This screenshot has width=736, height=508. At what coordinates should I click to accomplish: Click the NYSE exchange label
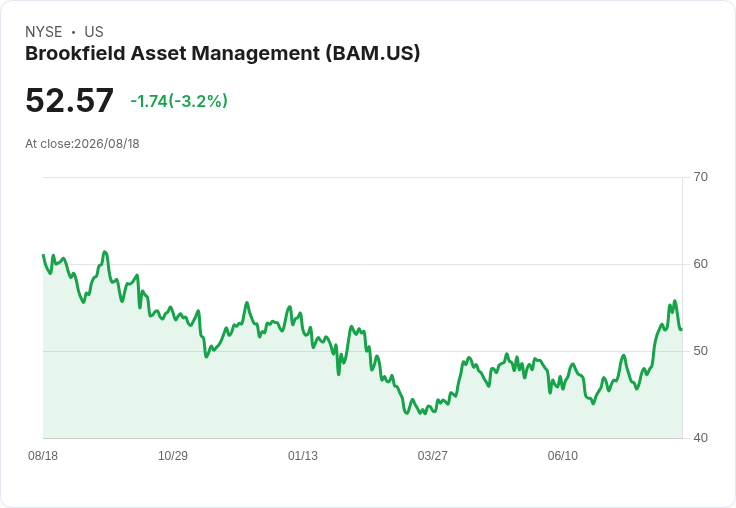pos(44,32)
